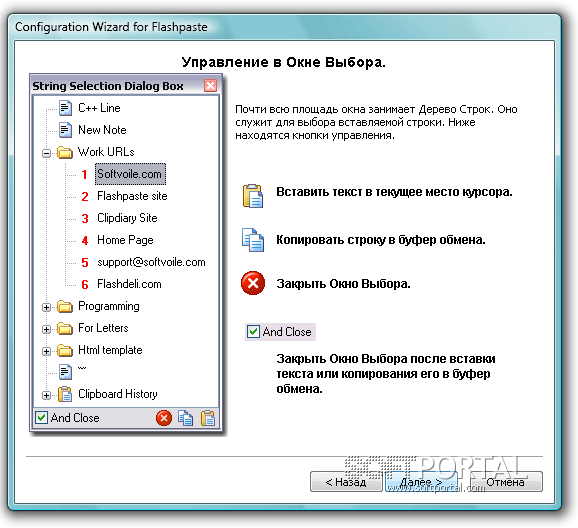Click the small copy icon in dialog toolbar
Image resolution: width=578 pixels, height=528 pixels.
pyautogui.click(x=185, y=418)
